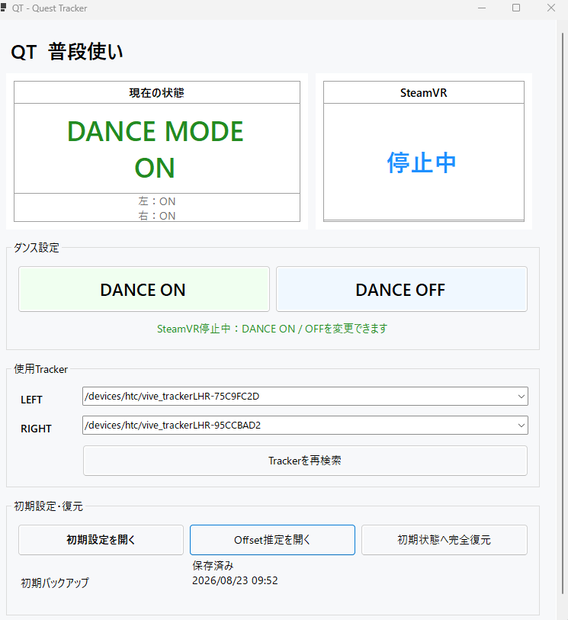Click the QT app icon in title bar

pyautogui.click(x=4, y=8)
